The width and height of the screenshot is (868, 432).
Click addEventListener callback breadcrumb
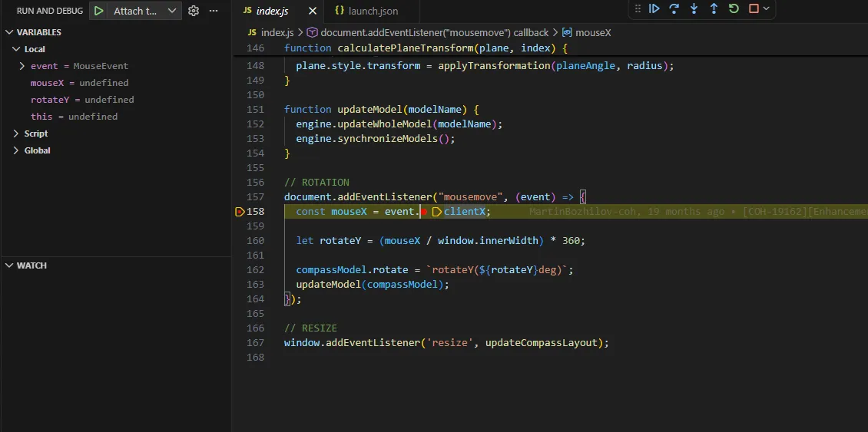(x=428, y=33)
